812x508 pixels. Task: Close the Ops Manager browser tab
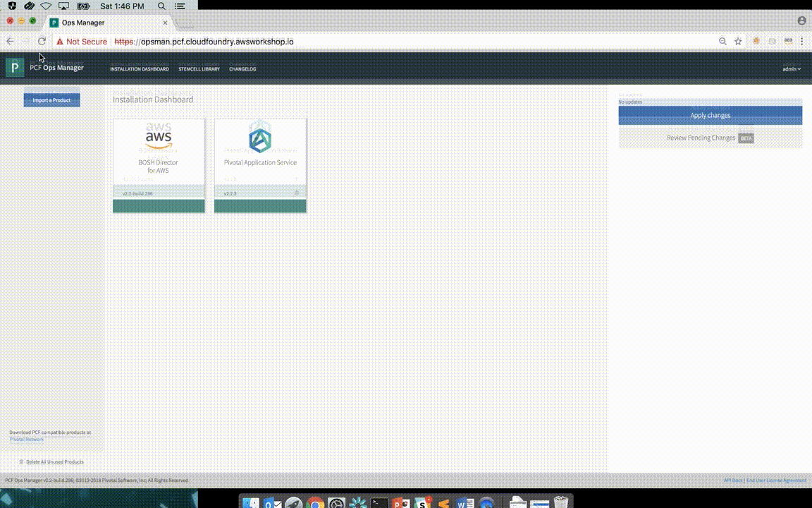pyautogui.click(x=165, y=23)
